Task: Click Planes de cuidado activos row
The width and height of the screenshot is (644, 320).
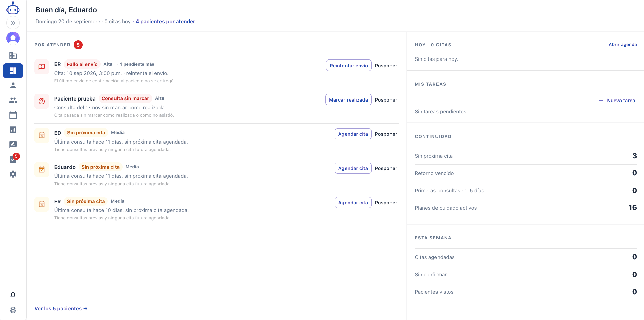Action: (x=525, y=208)
